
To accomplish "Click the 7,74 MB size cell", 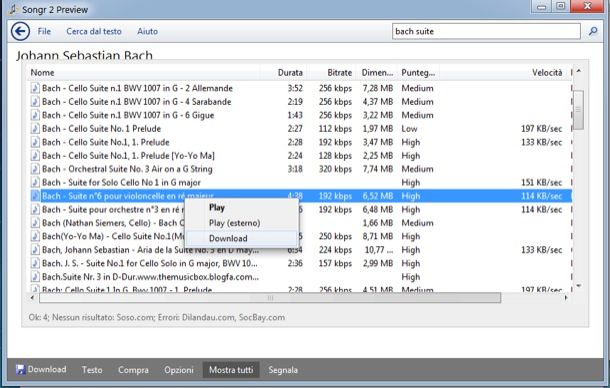I will tap(378, 169).
